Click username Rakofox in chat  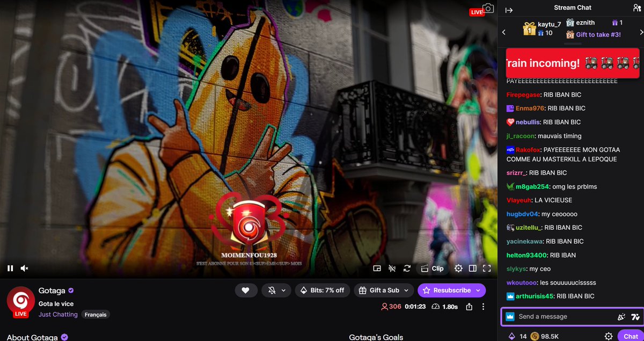(528, 150)
